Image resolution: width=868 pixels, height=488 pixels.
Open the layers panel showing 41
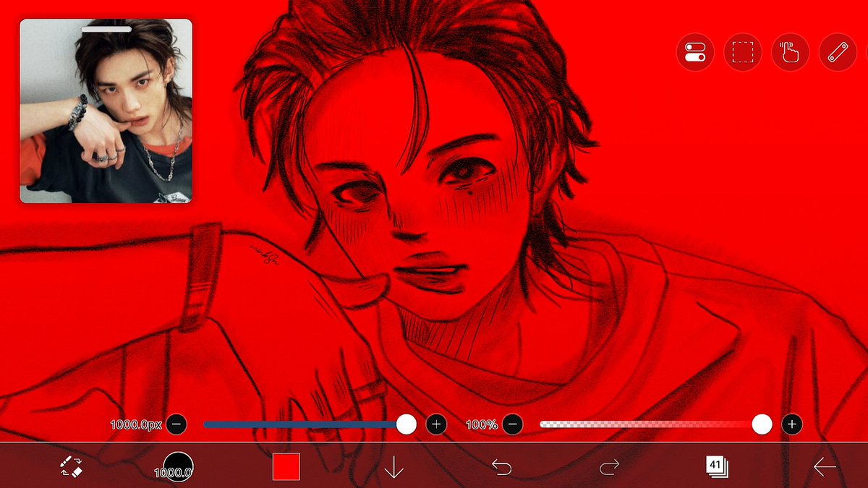coord(717,467)
